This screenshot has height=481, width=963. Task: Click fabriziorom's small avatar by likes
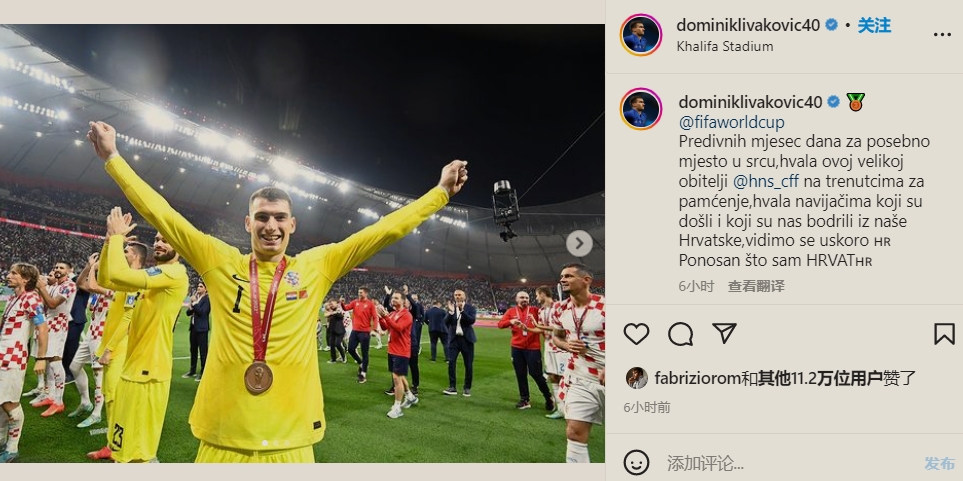coord(636,378)
